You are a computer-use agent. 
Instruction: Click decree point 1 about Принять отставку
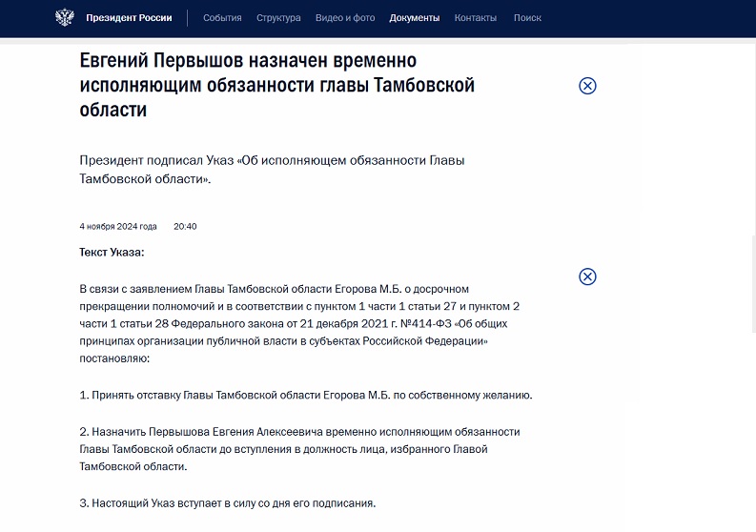click(306, 395)
